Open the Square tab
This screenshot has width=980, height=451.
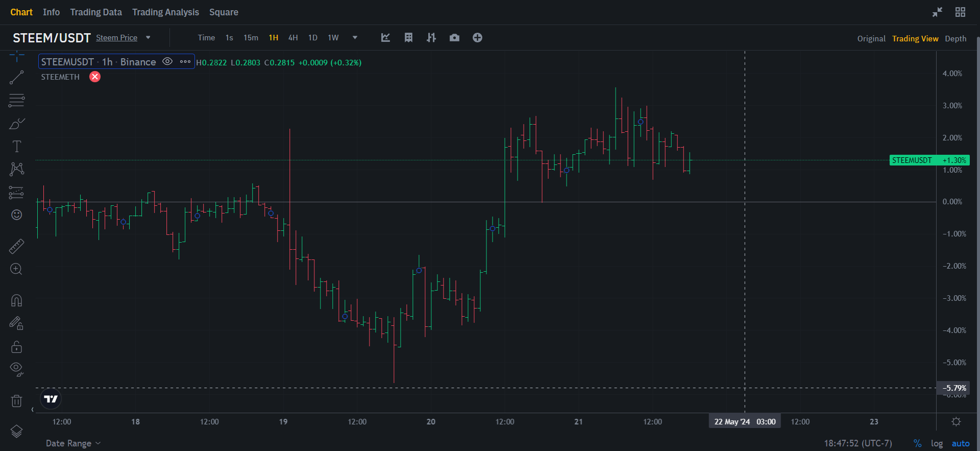coord(224,12)
